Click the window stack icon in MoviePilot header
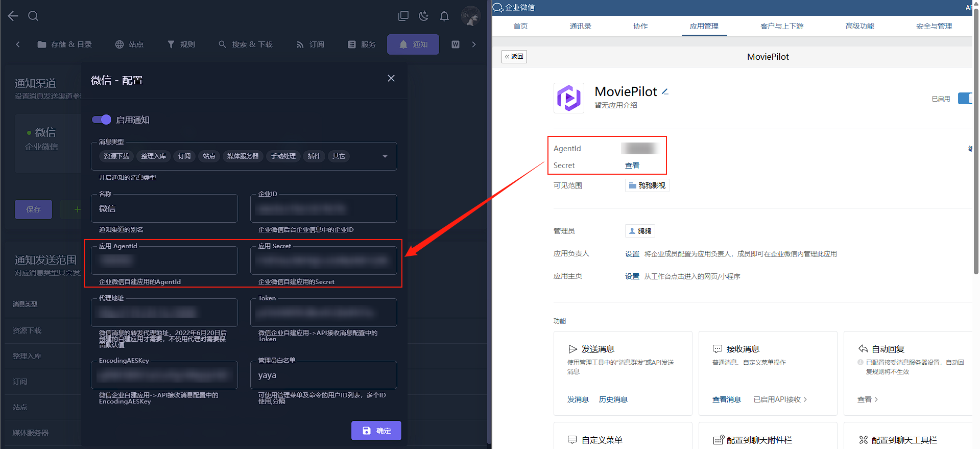Viewport: 980px width, 449px height. (403, 16)
